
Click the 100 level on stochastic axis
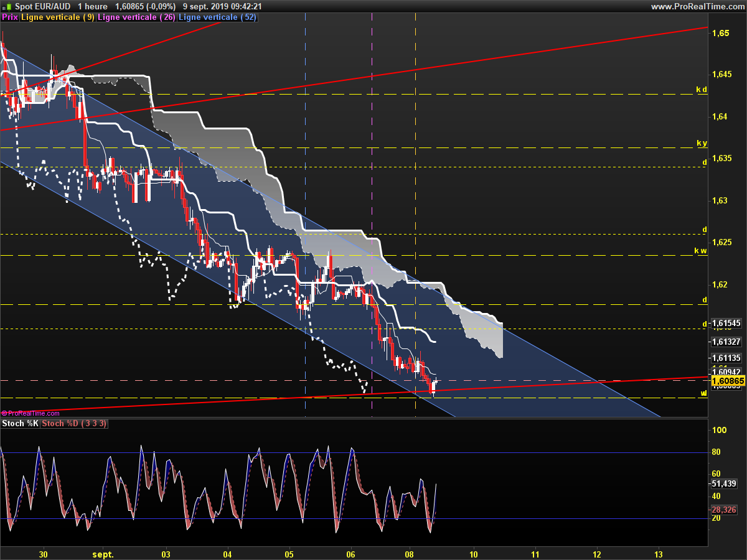[720, 430]
